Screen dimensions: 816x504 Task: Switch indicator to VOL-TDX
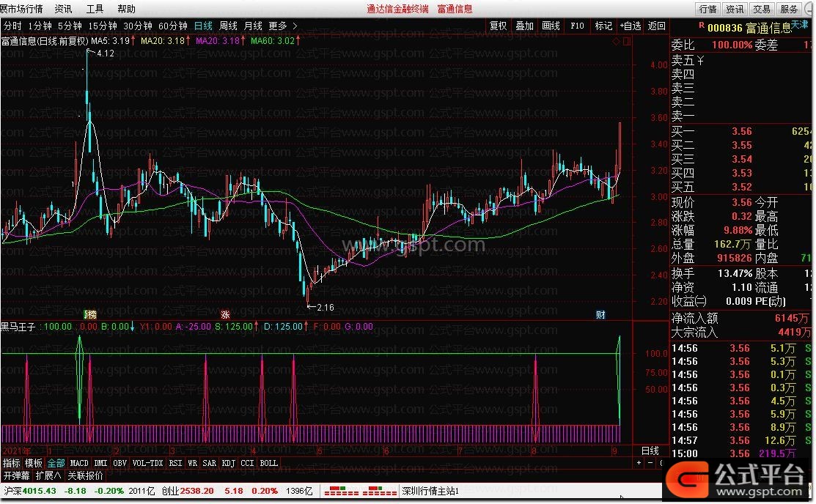tap(148, 463)
